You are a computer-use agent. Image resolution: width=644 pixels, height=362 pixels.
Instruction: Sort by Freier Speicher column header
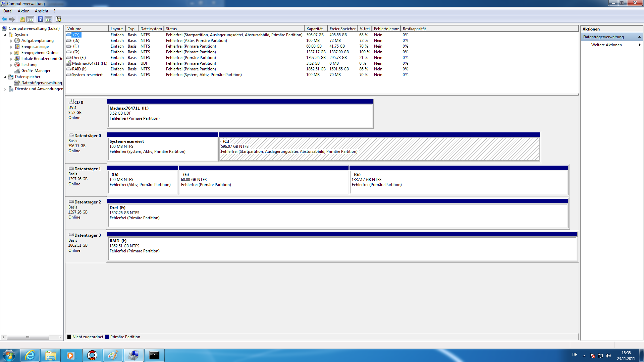click(x=342, y=29)
